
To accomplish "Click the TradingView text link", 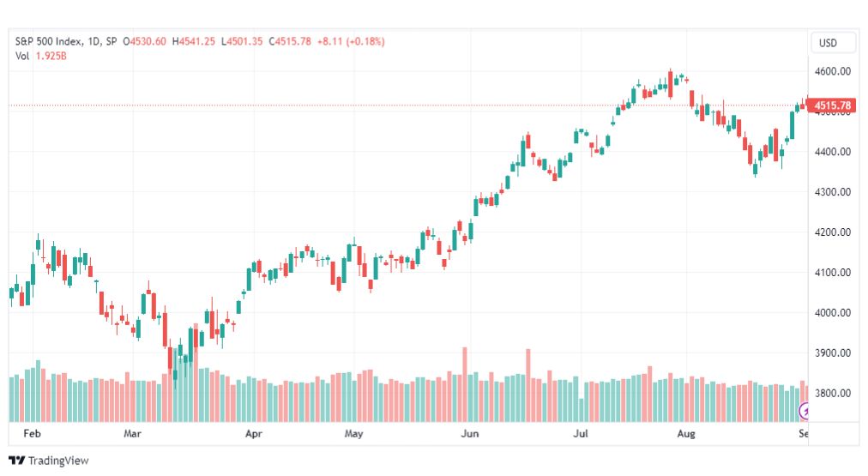I will (58, 461).
